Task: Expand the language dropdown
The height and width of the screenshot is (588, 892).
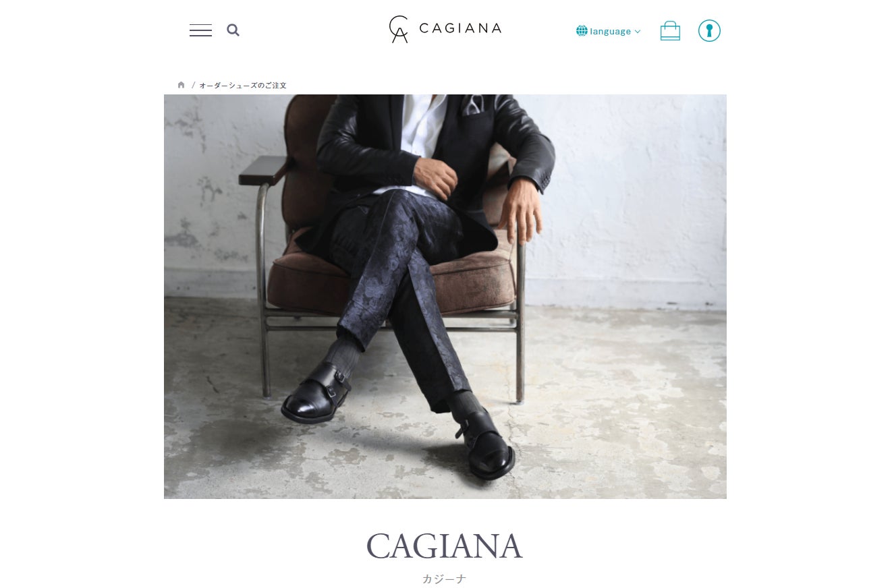Action: coord(609,31)
